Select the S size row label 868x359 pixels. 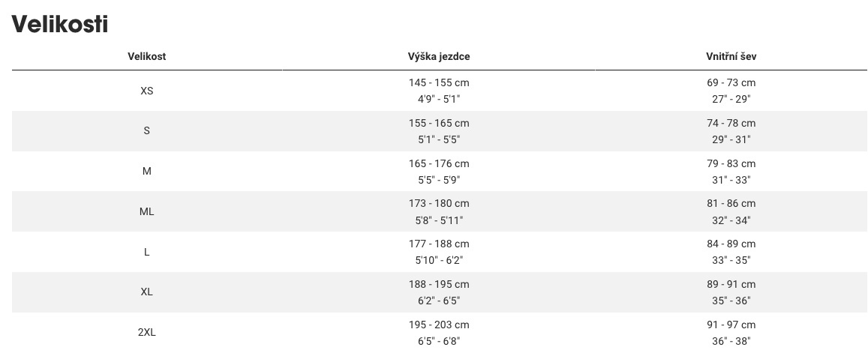pyautogui.click(x=146, y=130)
